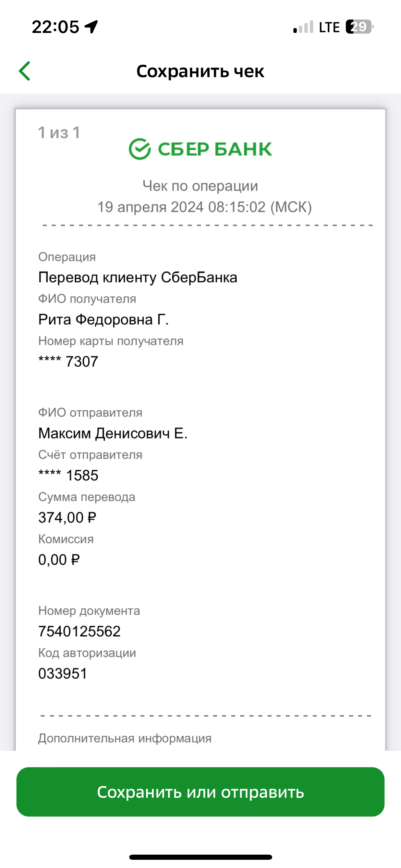Select recipient name Рита Федоровна Г.
This screenshot has width=401, height=868.
(x=104, y=320)
